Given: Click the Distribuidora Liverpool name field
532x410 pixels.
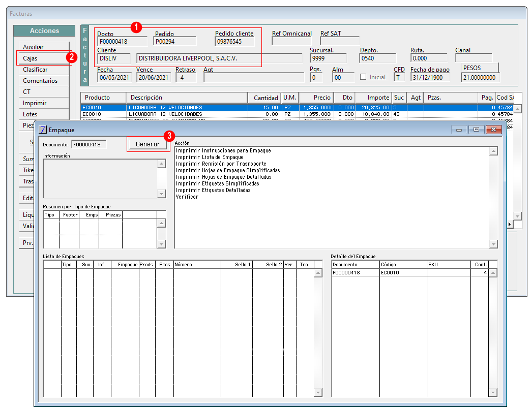Looking at the screenshot, I should (x=219, y=58).
